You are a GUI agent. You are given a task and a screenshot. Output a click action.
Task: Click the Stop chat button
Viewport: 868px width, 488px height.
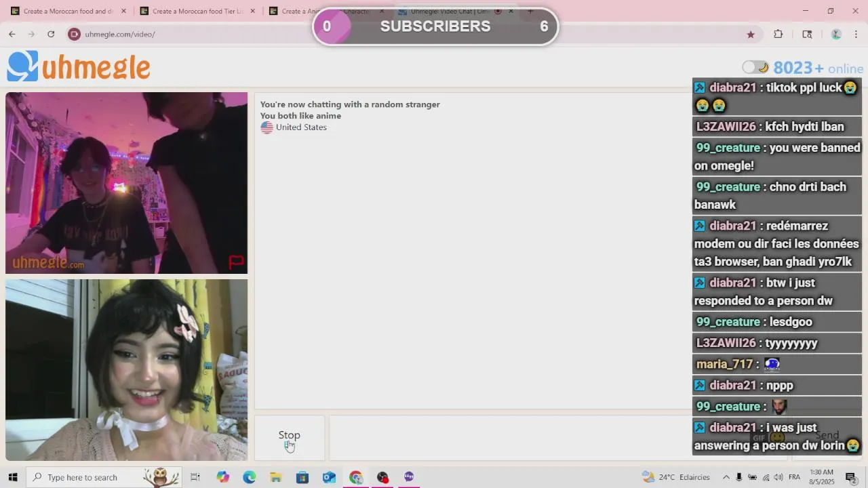click(290, 438)
